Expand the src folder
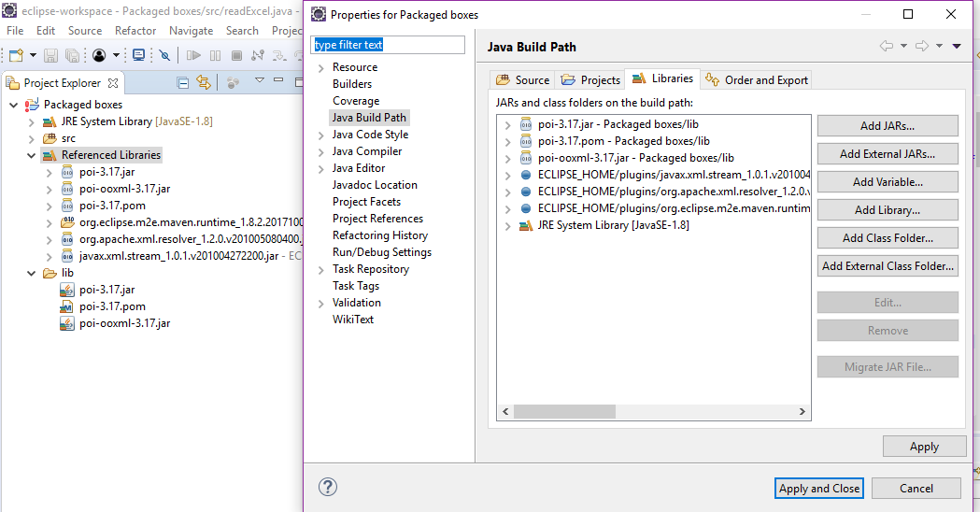 click(31, 139)
